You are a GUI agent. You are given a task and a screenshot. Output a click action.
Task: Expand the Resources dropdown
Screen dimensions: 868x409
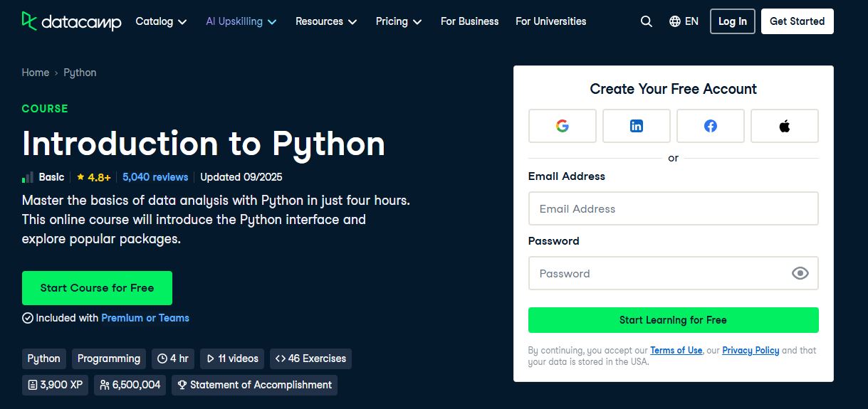(326, 21)
